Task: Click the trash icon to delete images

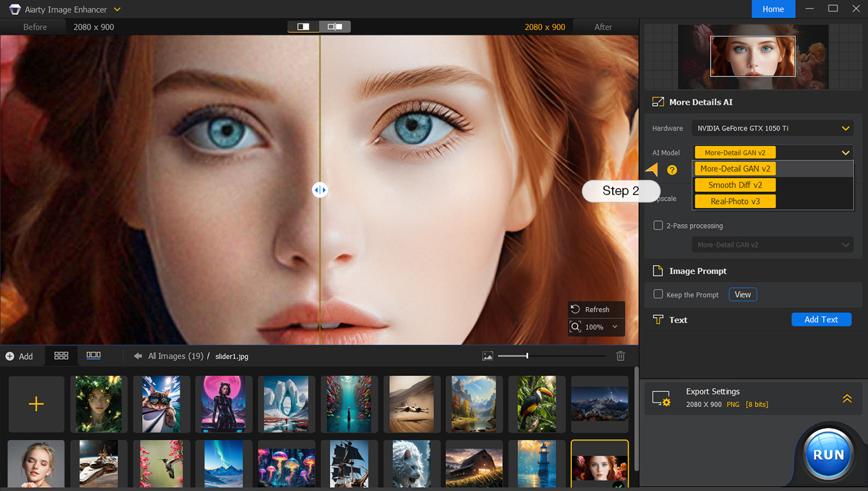Action: pos(620,355)
